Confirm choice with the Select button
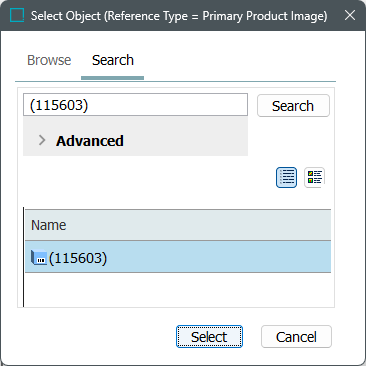 pyautogui.click(x=209, y=337)
